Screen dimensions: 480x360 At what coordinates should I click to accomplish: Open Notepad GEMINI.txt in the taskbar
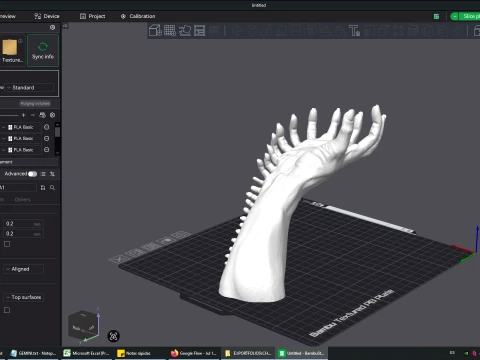[x=33, y=353]
